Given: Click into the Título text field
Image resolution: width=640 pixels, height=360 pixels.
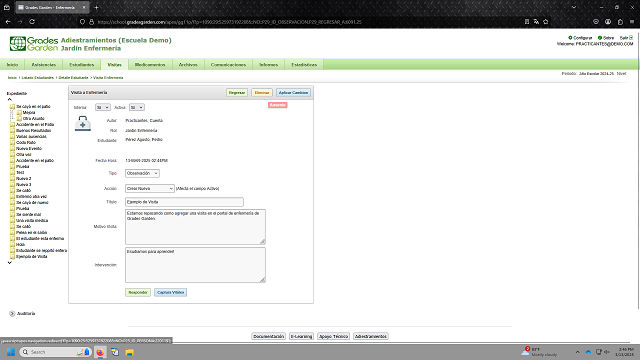Looking at the screenshot, I should [184, 202].
